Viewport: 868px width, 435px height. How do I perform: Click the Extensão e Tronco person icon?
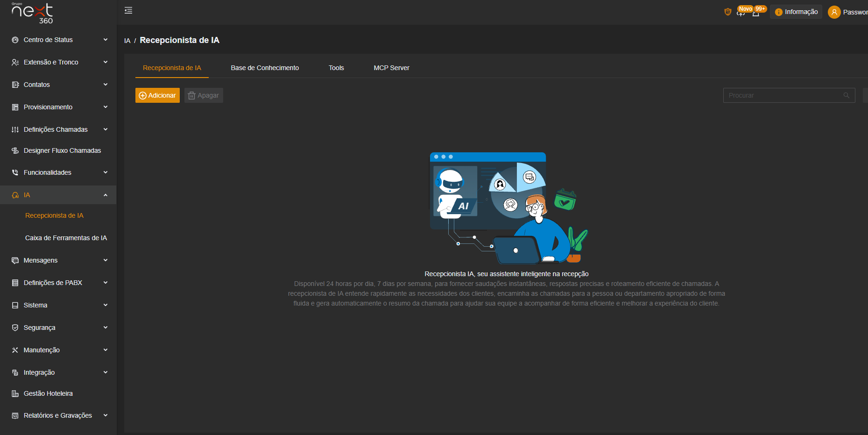15,62
